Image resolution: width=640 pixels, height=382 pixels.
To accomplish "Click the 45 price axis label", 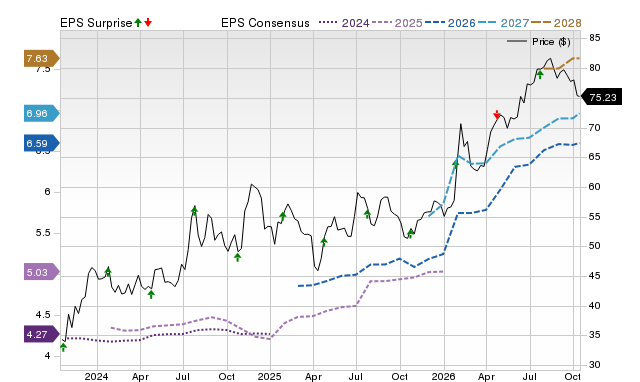I will click(595, 276).
